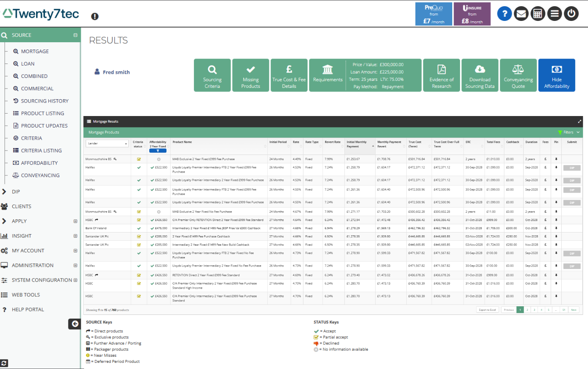Open the Lender dropdown filter
588x369 pixels.
point(107,143)
